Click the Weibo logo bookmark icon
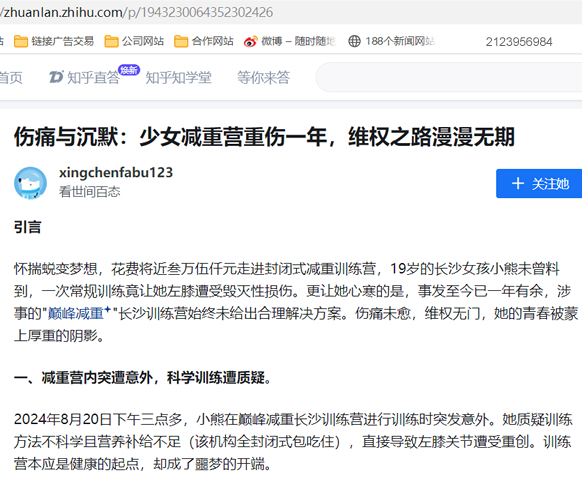The image size is (582, 480). [x=251, y=42]
